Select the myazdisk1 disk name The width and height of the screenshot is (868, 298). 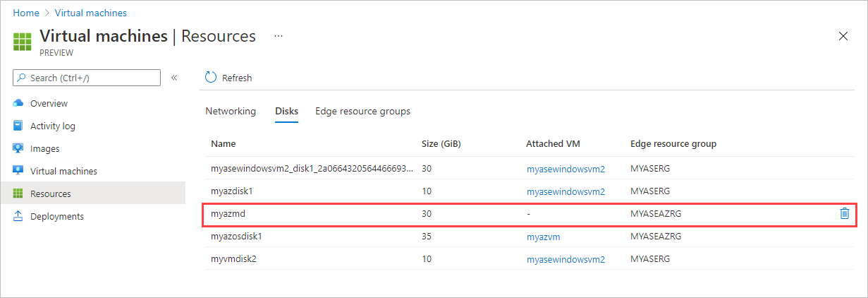[x=231, y=191]
